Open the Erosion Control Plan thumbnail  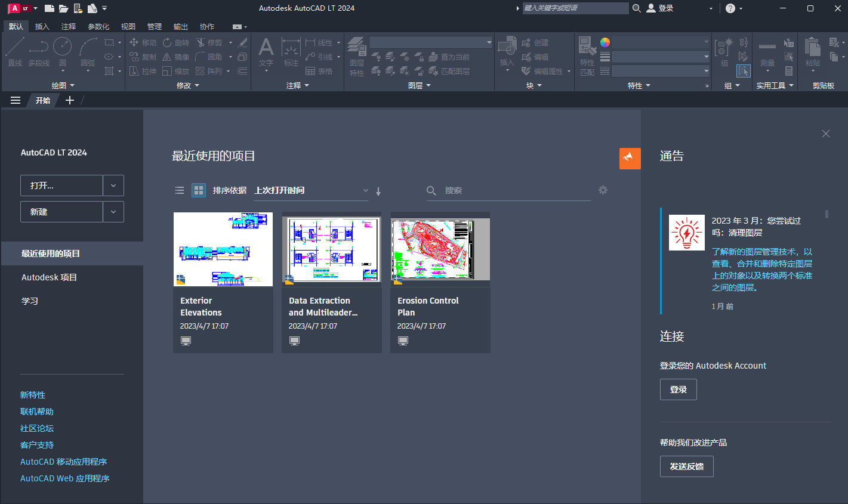440,249
